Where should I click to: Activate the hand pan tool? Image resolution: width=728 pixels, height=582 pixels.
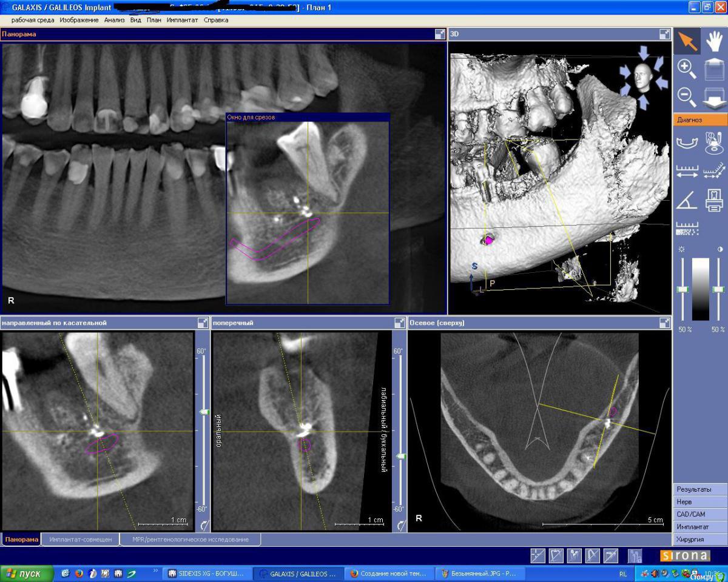click(715, 41)
